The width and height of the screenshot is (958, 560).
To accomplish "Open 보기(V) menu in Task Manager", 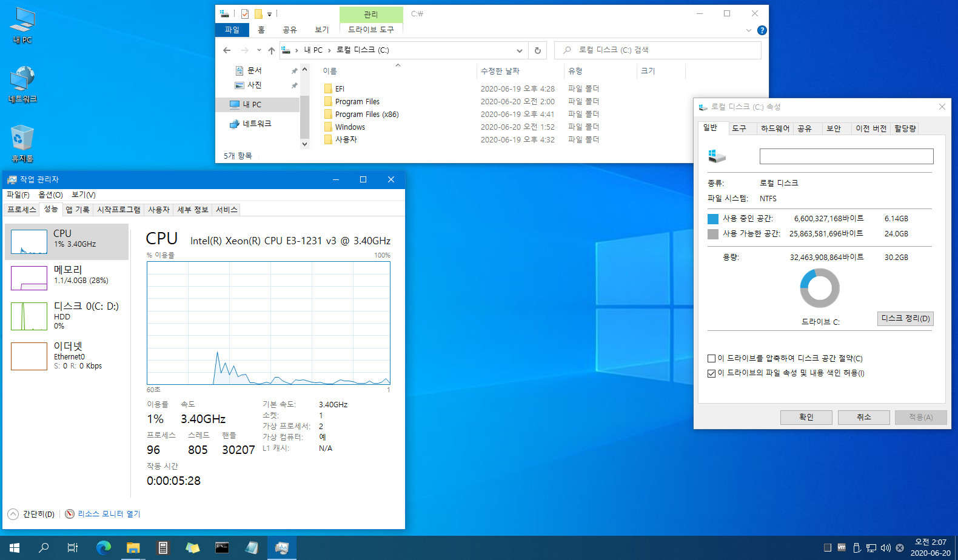I will pyautogui.click(x=84, y=195).
